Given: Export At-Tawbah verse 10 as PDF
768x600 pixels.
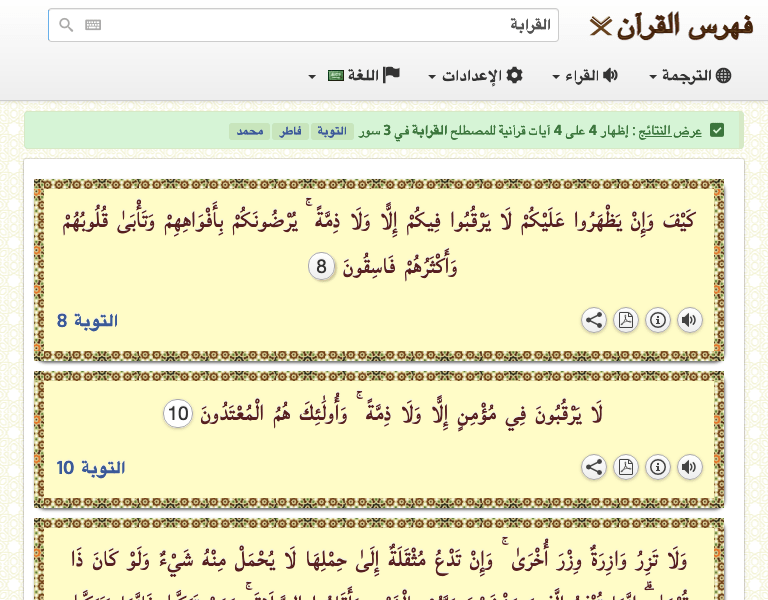Looking at the screenshot, I should pyautogui.click(x=625, y=467).
